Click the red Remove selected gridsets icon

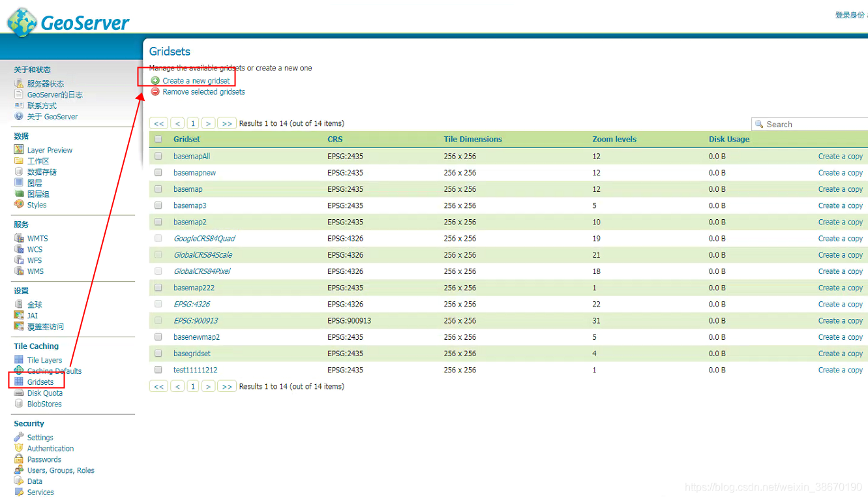pos(155,92)
